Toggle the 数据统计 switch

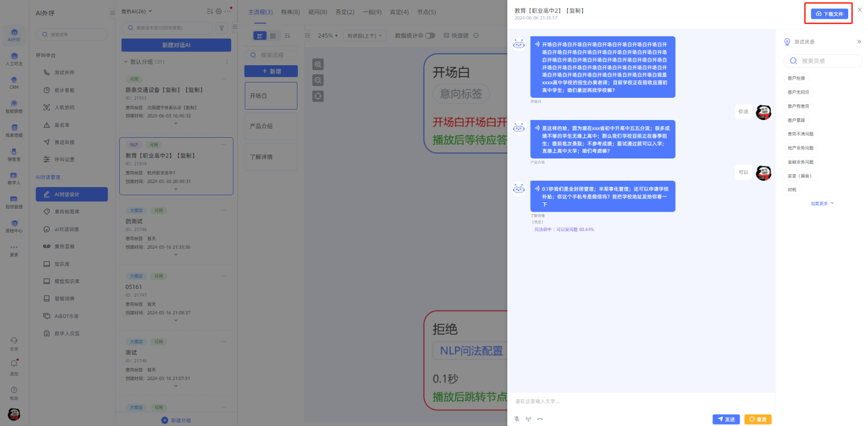[x=430, y=36]
